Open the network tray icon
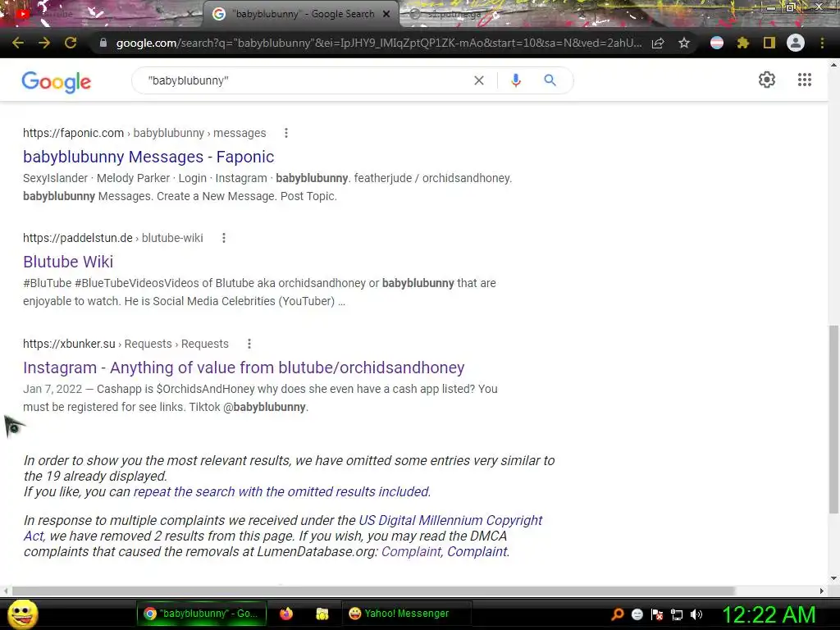Viewport: 840px width, 630px height. (677, 614)
